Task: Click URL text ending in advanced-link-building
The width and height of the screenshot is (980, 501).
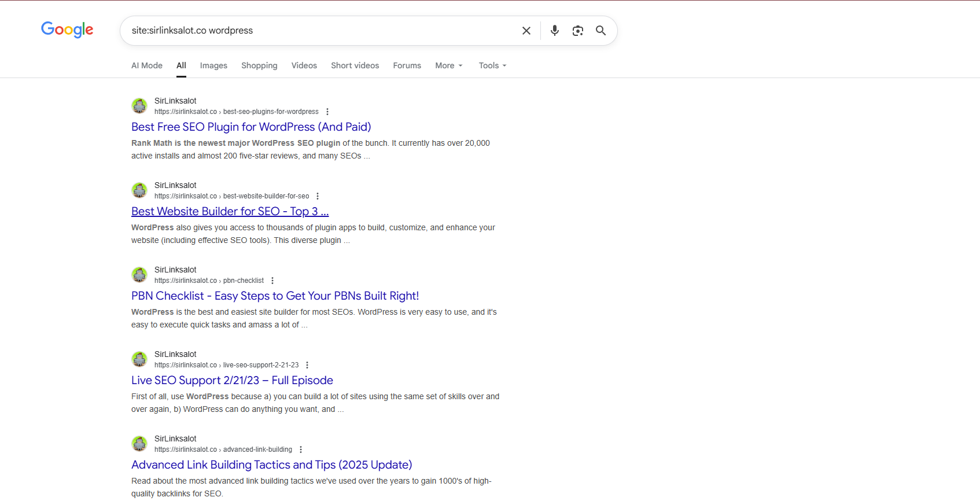Action: click(223, 450)
